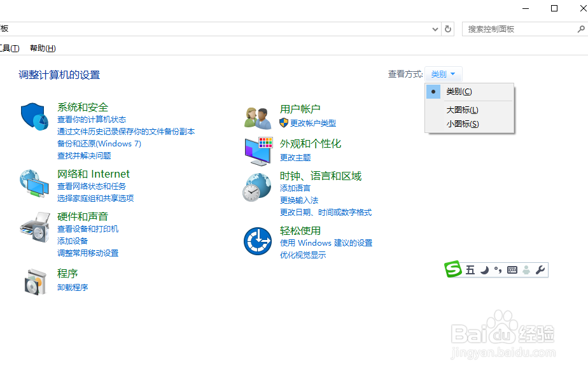
Task: Click the 轻松使用 accessibility icon
Action: click(x=257, y=242)
